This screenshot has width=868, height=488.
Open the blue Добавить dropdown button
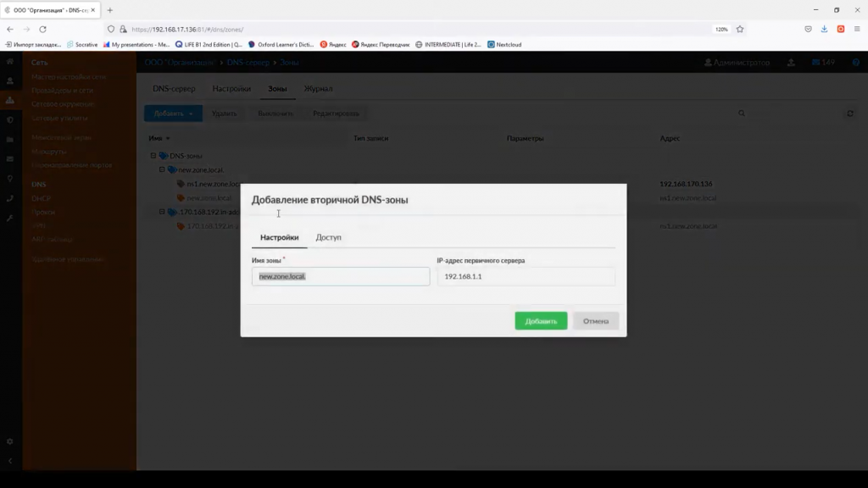[173, 114]
